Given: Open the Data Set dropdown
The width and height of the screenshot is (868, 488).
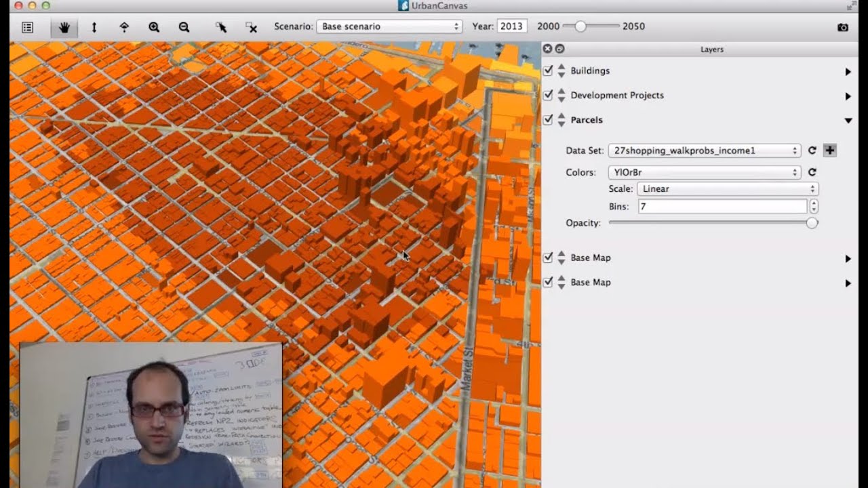Looking at the screenshot, I should 705,150.
